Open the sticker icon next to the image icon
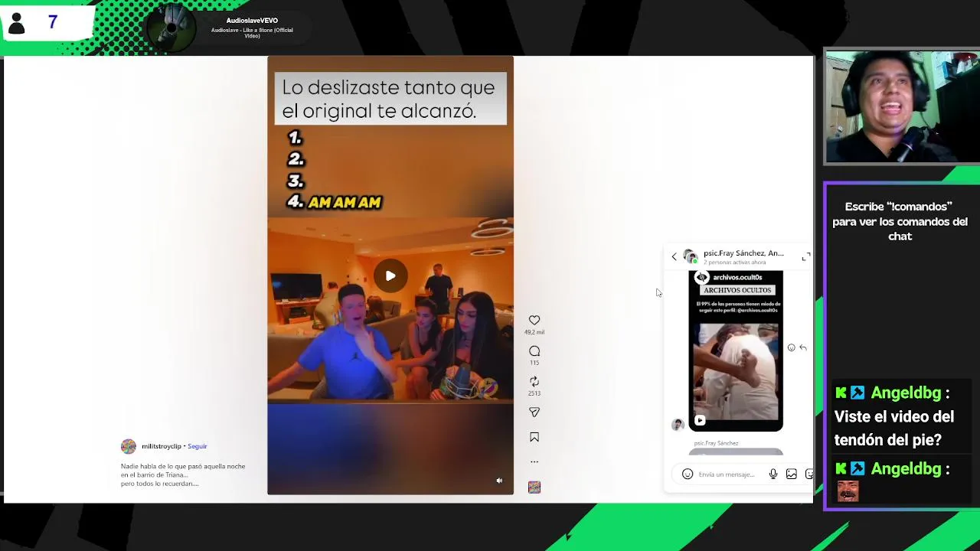Viewport: 980px width, 551px height. tap(809, 474)
